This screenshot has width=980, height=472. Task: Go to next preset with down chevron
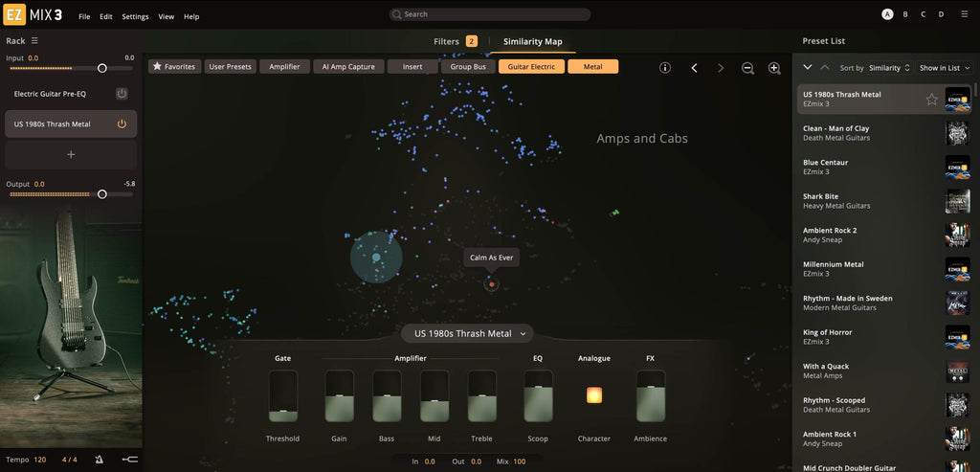tap(808, 67)
